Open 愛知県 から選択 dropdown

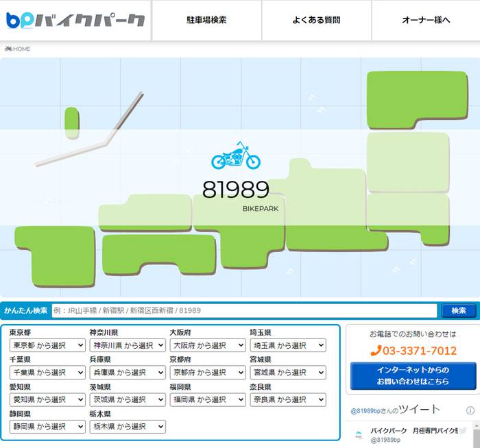47,399
